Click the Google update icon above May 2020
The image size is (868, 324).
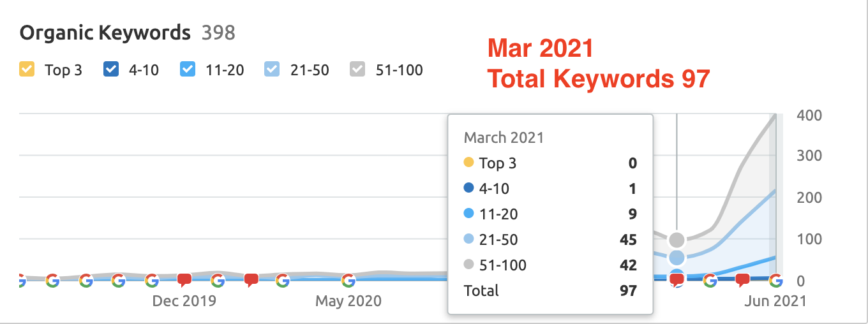click(x=348, y=280)
